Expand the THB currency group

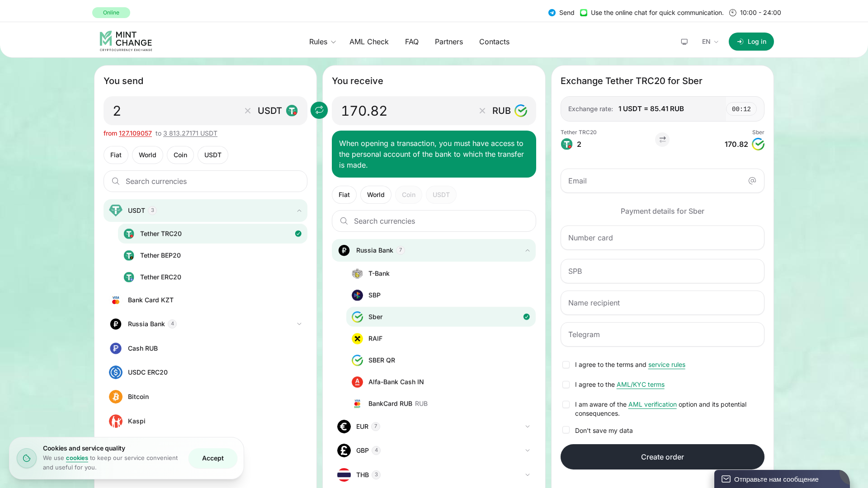click(434, 475)
